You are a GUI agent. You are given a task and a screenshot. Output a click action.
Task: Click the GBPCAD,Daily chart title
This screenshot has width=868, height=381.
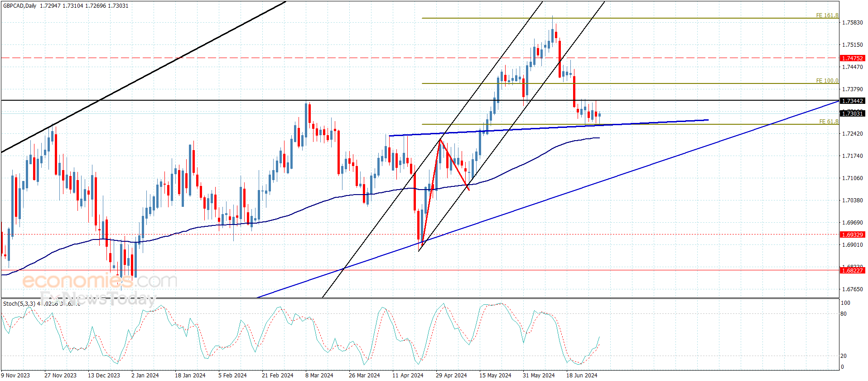coord(19,6)
